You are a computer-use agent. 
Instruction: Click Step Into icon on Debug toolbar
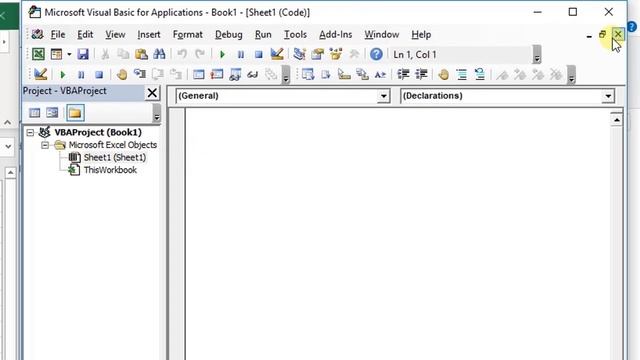click(140, 74)
